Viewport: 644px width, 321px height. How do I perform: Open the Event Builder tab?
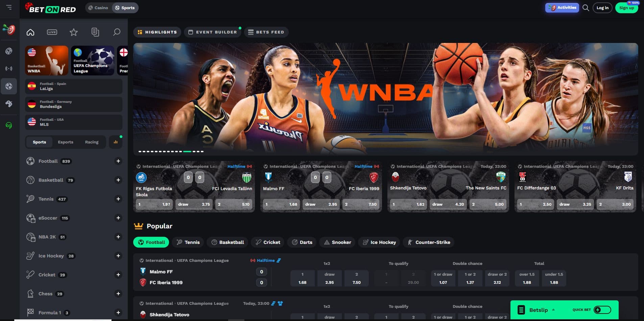tap(213, 32)
